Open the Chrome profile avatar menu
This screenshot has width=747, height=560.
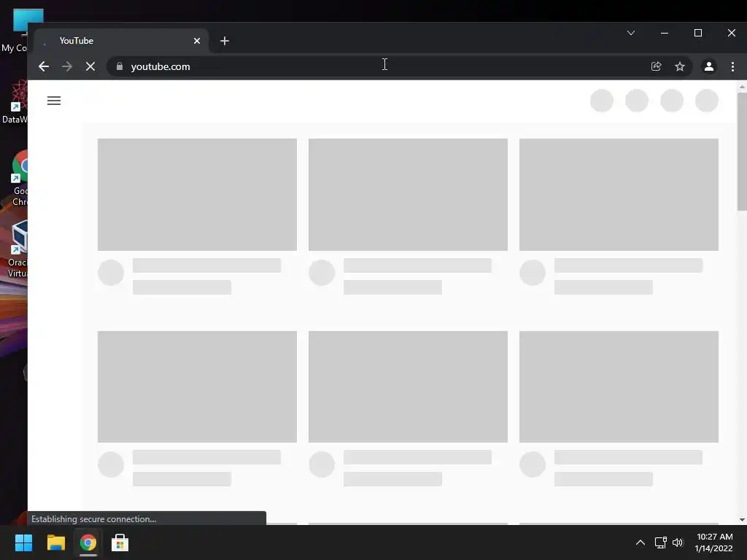coord(709,66)
